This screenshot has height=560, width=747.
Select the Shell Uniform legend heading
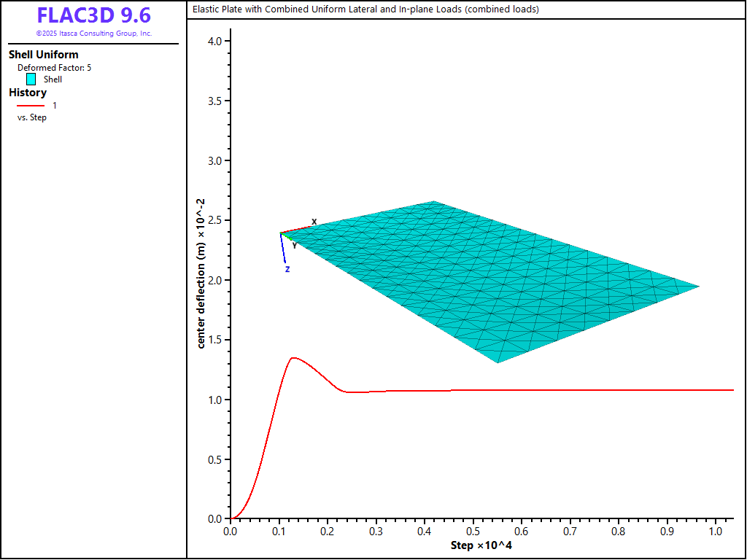point(43,55)
